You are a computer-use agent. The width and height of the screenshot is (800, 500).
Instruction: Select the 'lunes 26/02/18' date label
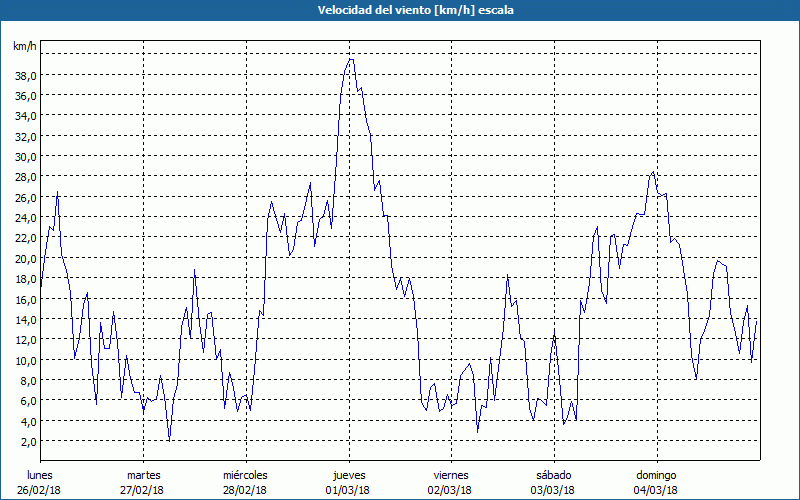click(x=41, y=482)
